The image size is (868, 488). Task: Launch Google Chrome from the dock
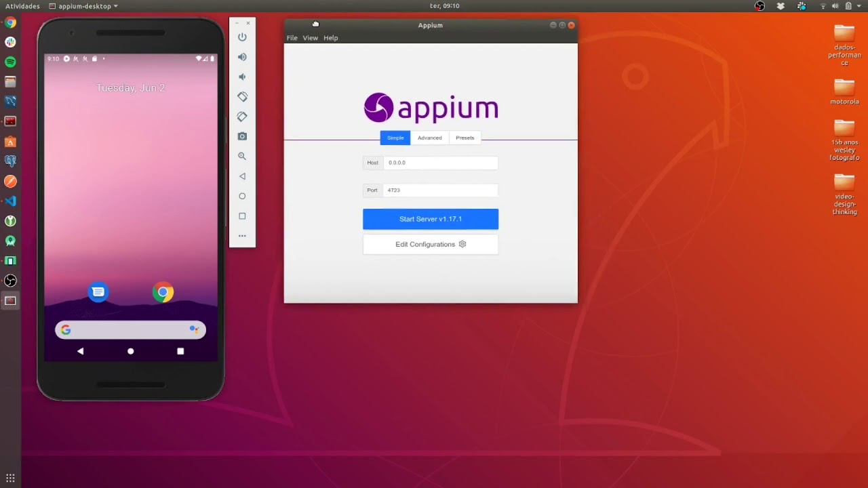click(x=10, y=22)
